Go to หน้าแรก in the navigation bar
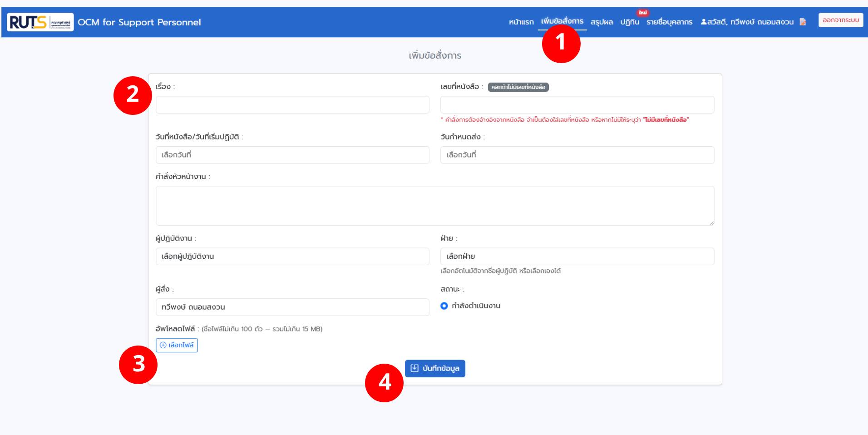The width and height of the screenshot is (868, 435). tap(521, 22)
